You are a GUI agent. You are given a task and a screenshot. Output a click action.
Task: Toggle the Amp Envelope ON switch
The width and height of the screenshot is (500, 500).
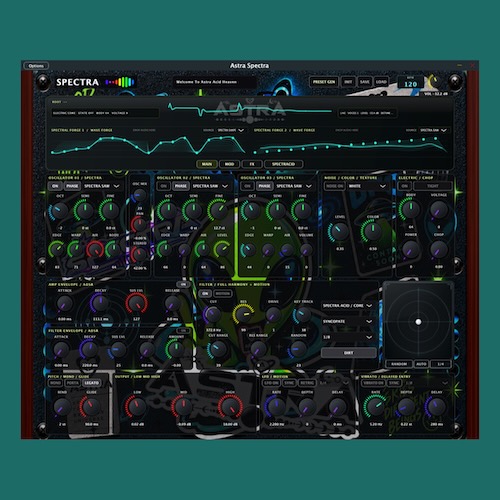(183, 284)
